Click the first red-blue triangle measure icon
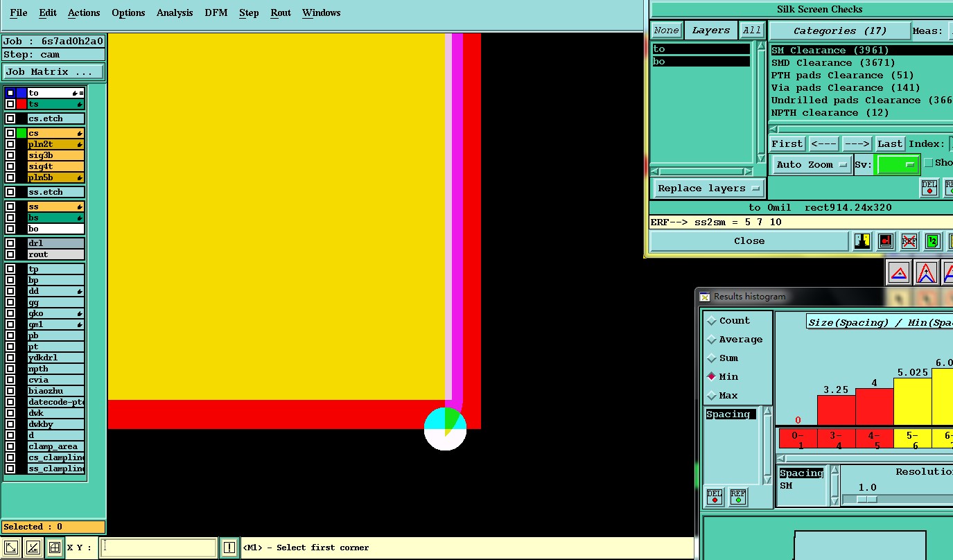 [x=899, y=273]
